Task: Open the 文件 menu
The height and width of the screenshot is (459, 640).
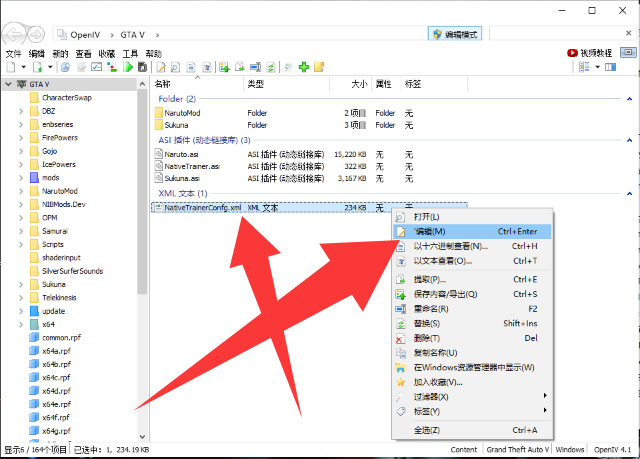Action: click(x=13, y=53)
